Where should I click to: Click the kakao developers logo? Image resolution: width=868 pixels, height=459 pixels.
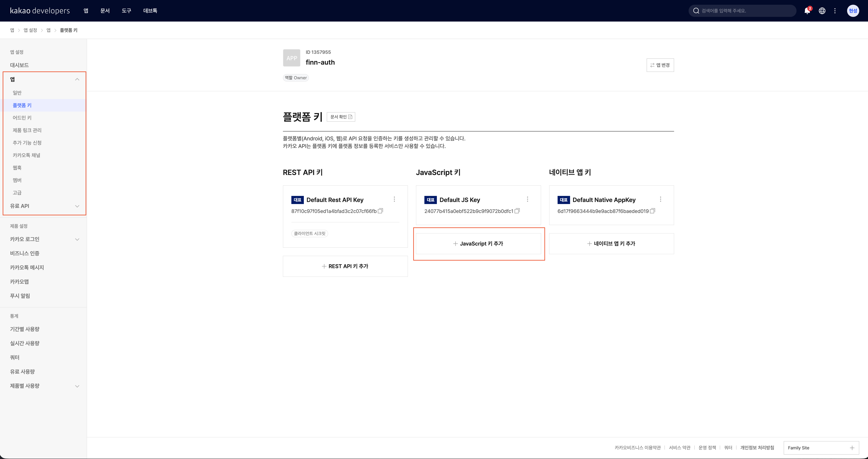point(40,11)
